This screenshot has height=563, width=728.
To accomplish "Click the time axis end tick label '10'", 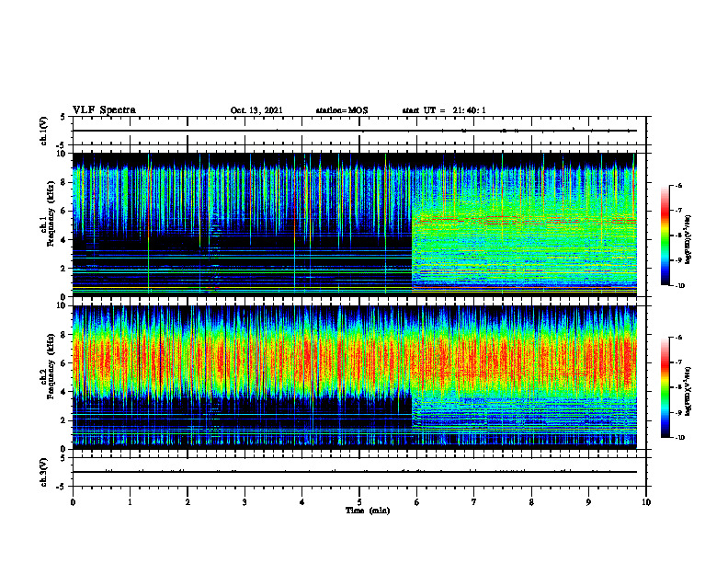I will [x=646, y=502].
